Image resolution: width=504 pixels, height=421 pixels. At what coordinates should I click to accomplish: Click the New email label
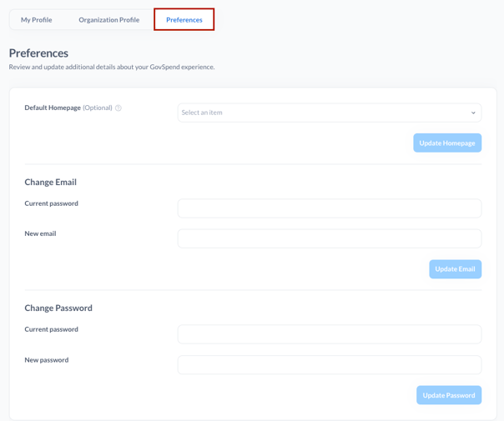[x=40, y=234]
